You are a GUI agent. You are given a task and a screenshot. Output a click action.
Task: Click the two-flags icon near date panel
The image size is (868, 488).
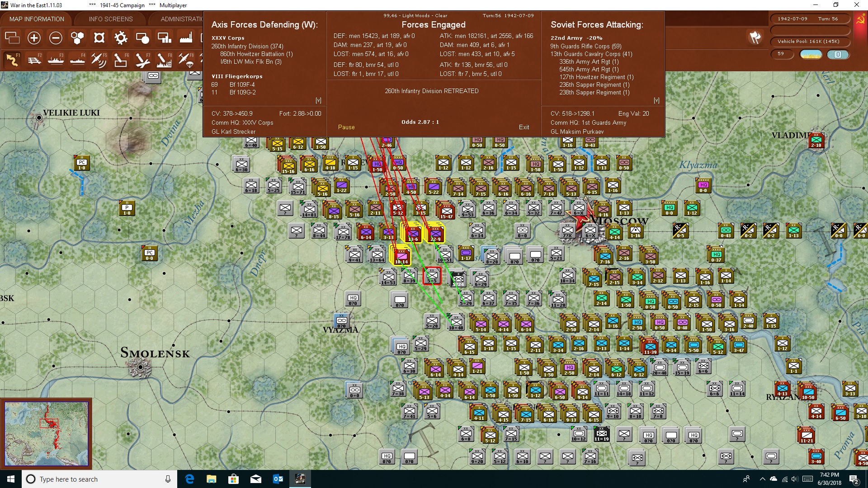(755, 38)
